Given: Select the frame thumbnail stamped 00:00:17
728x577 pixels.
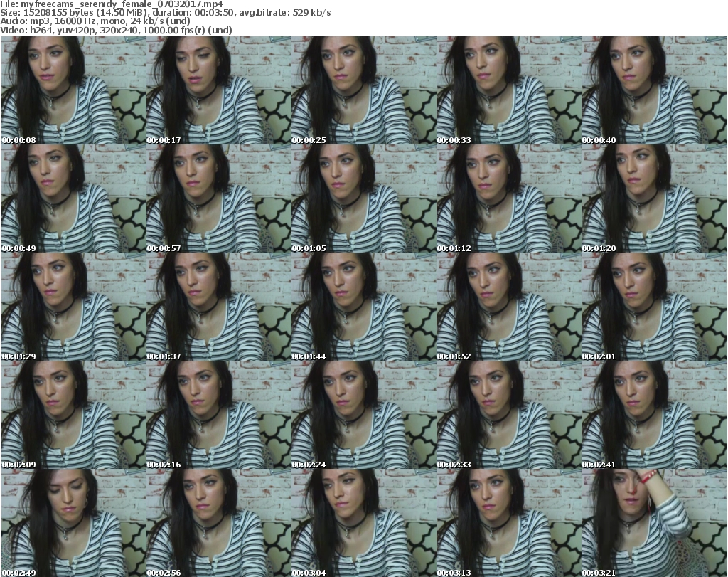Looking at the screenshot, I should (x=219, y=90).
